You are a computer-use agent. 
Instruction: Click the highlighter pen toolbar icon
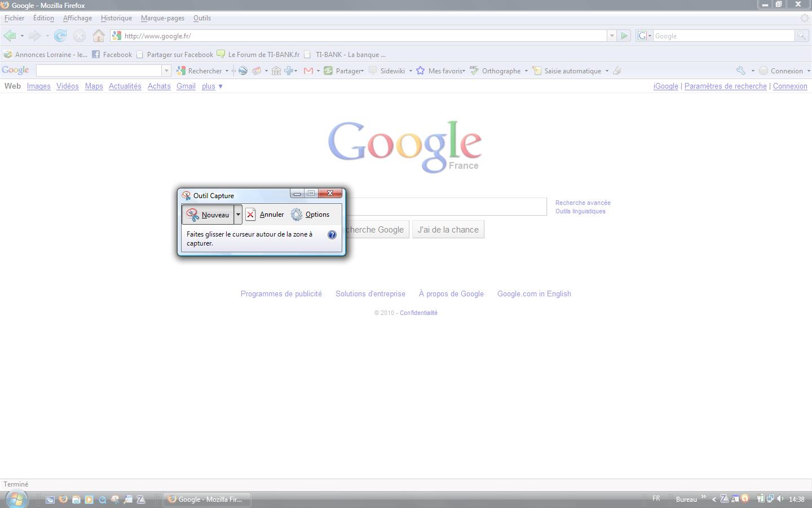coord(617,71)
